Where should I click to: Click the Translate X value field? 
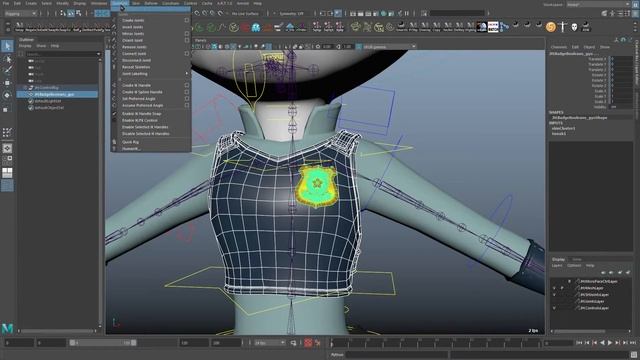pos(621,59)
